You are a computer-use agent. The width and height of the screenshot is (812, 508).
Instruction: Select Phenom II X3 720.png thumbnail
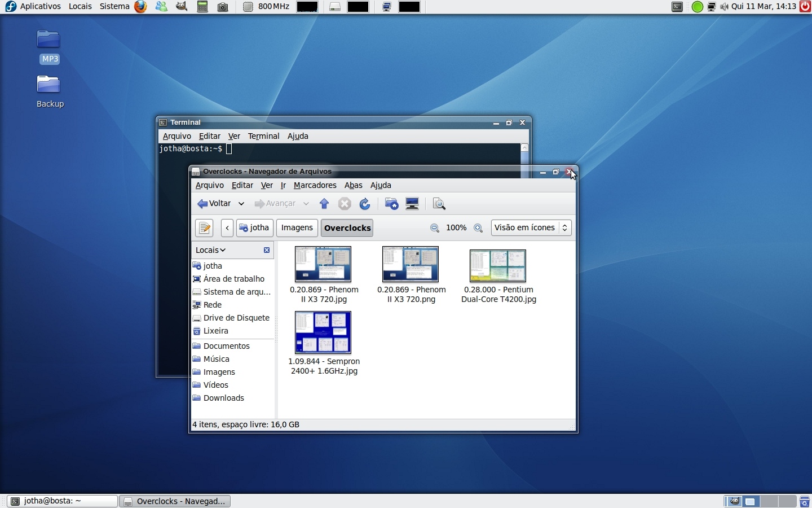pos(411,265)
